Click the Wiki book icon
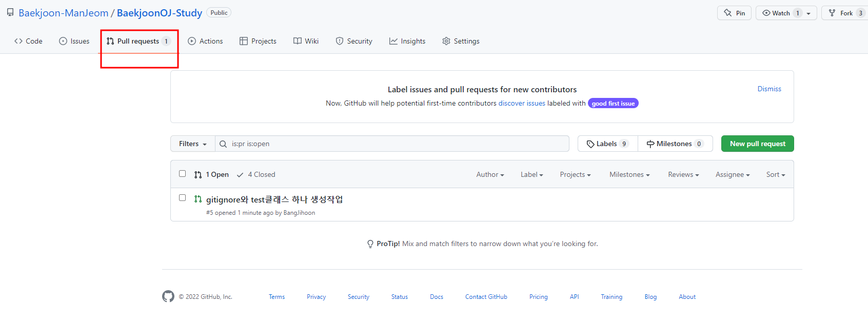 pos(298,41)
